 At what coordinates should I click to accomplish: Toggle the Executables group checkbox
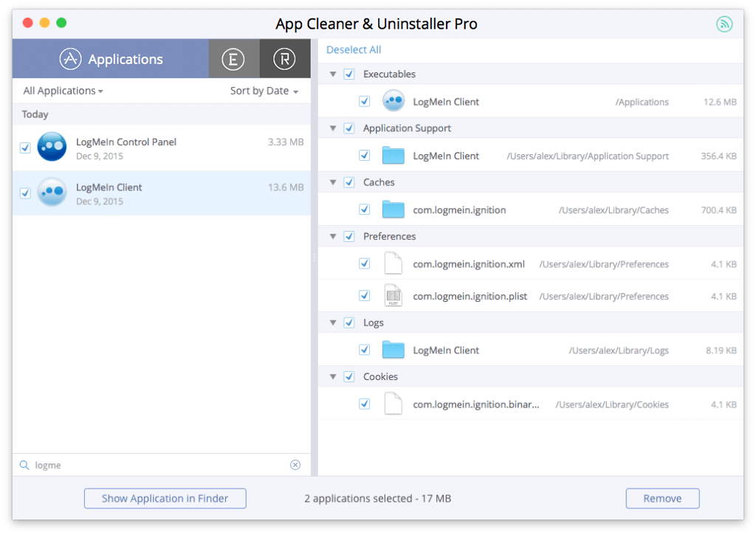click(x=349, y=75)
